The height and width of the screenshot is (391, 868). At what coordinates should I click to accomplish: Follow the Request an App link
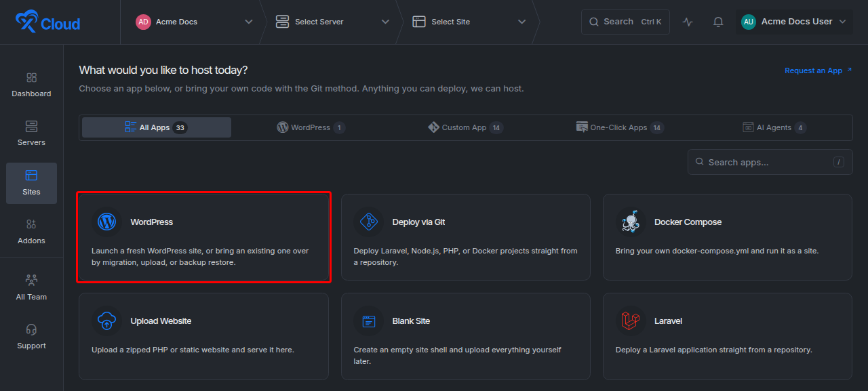(x=818, y=70)
